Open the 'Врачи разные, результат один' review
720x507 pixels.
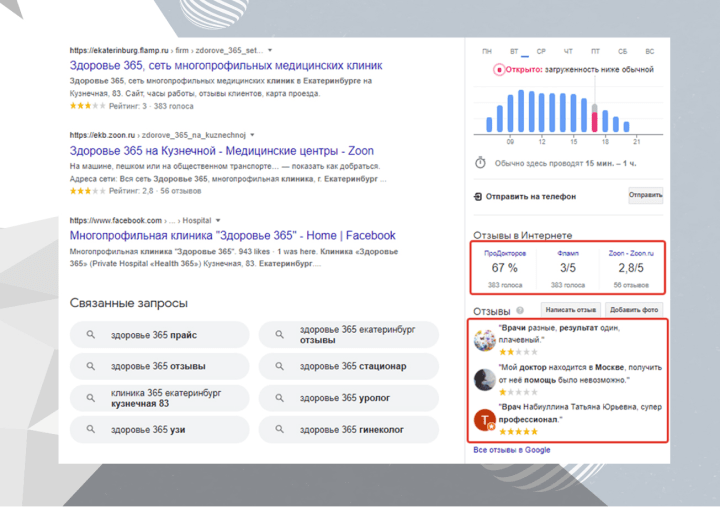[x=559, y=334]
